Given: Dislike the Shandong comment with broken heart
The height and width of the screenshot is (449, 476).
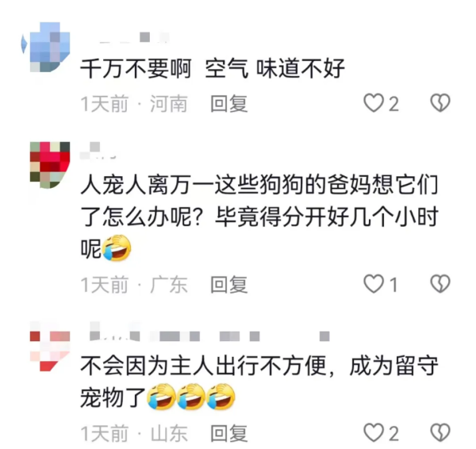Looking at the screenshot, I should (440, 432).
